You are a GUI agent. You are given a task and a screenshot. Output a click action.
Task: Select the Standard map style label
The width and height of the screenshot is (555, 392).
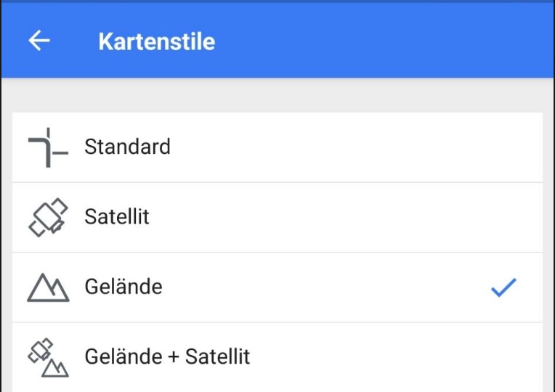coord(127,147)
